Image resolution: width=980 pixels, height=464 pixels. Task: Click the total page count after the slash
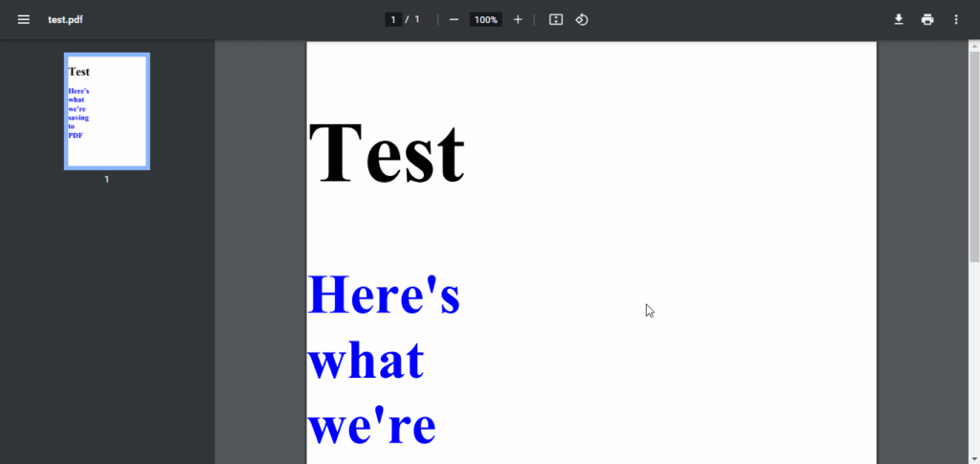coord(417,20)
